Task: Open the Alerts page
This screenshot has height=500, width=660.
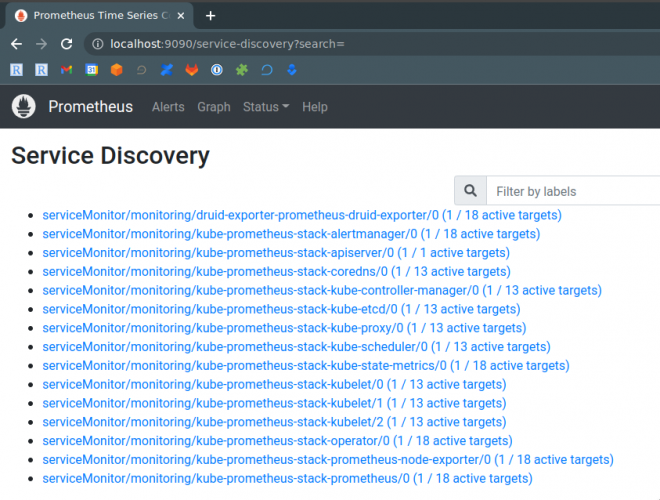Action: point(168,107)
